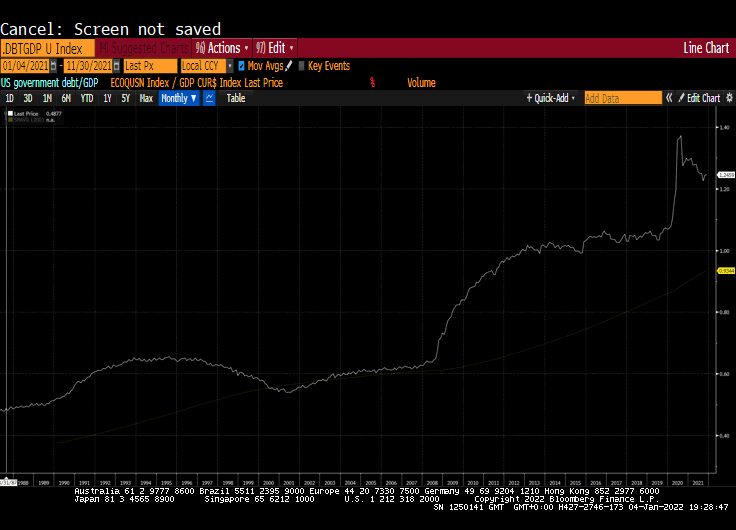Screen dimensions: 736x530
Task: Click the Add Data input field
Action: point(622,98)
